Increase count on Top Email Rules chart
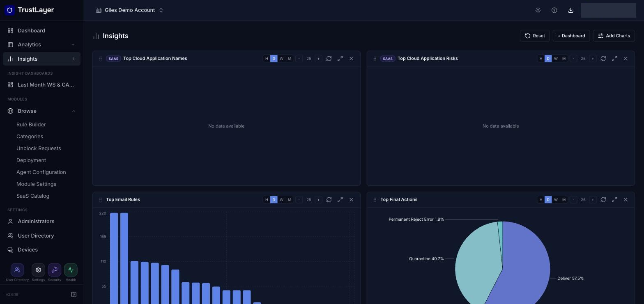This screenshot has width=644, height=304. pos(318,200)
